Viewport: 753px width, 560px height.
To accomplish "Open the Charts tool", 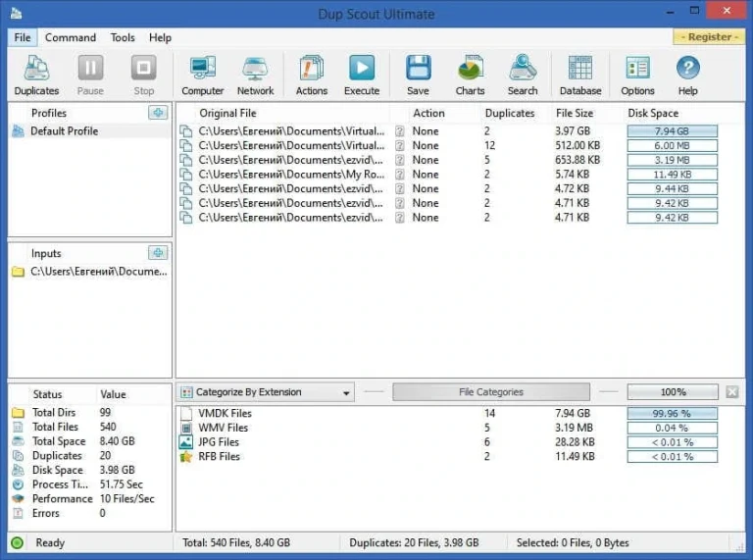I will pos(471,75).
